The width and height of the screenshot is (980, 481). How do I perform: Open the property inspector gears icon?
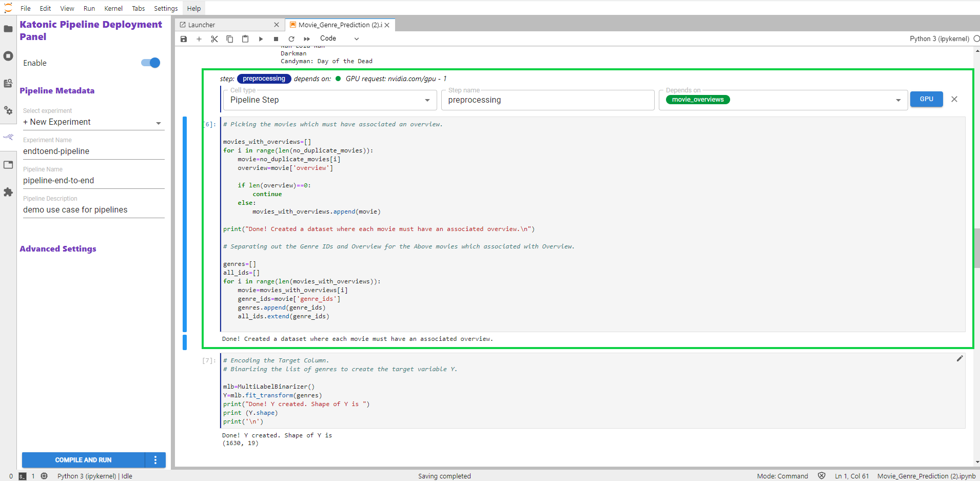tap(8, 110)
